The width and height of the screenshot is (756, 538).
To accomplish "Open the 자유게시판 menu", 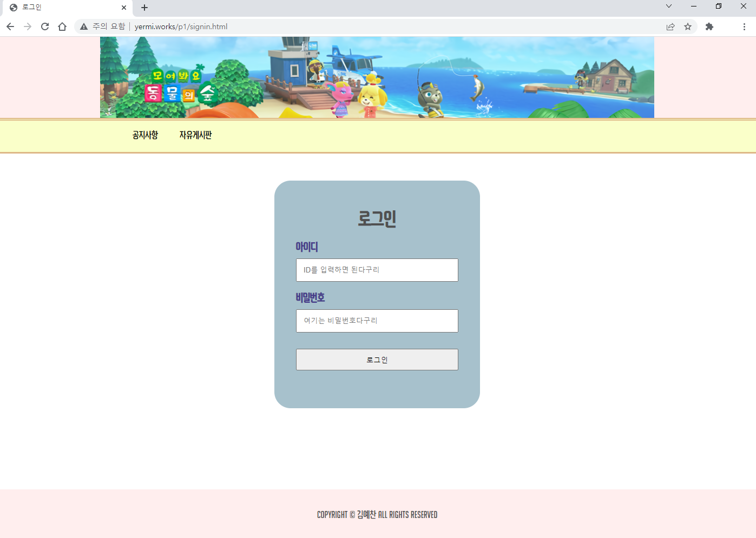I will pos(195,135).
